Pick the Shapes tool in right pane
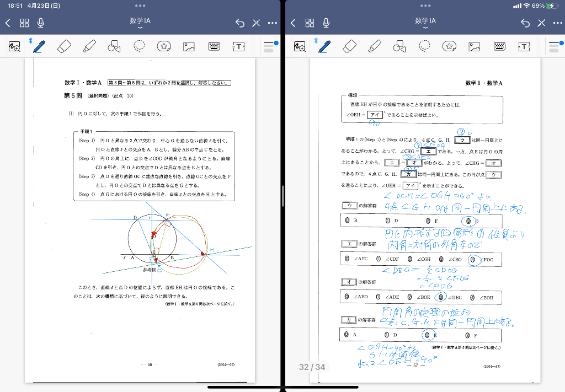565x392 pixels. [x=399, y=46]
